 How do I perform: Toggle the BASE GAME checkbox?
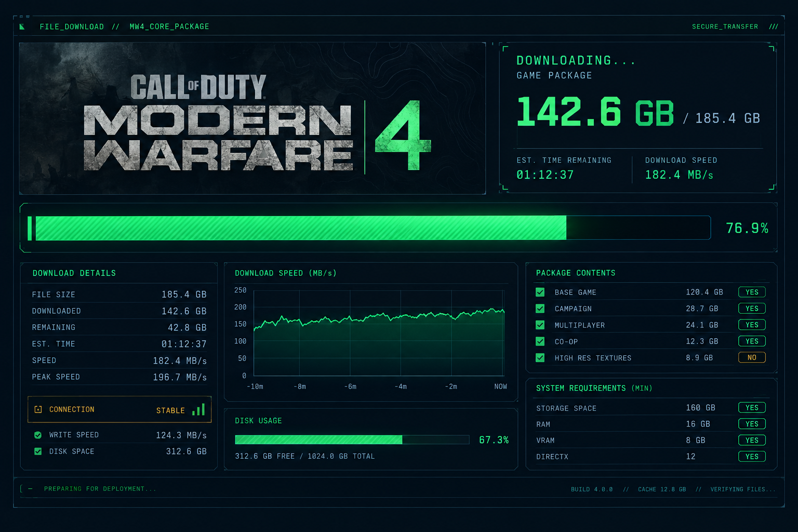540,292
